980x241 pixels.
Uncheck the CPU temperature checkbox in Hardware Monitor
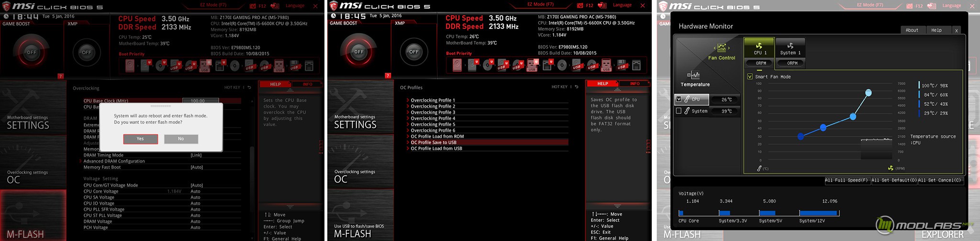(x=678, y=99)
